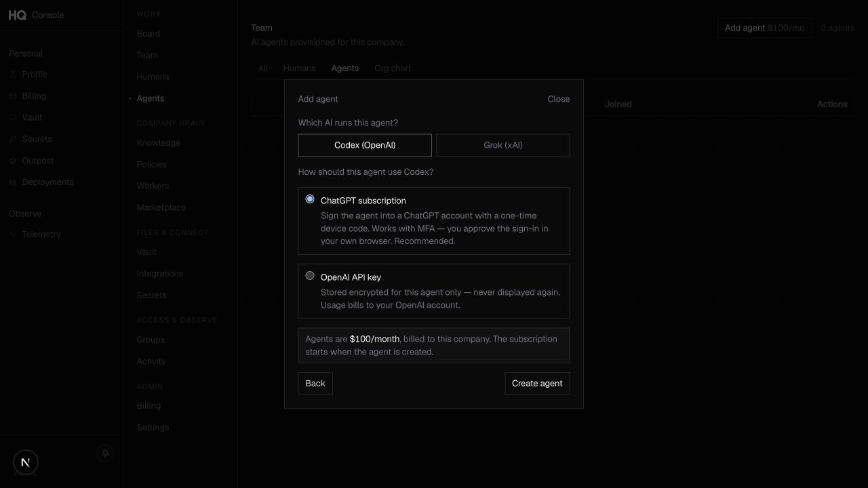The height and width of the screenshot is (488, 868).
Task: Open Groups under Access & Observe
Action: 151,340
